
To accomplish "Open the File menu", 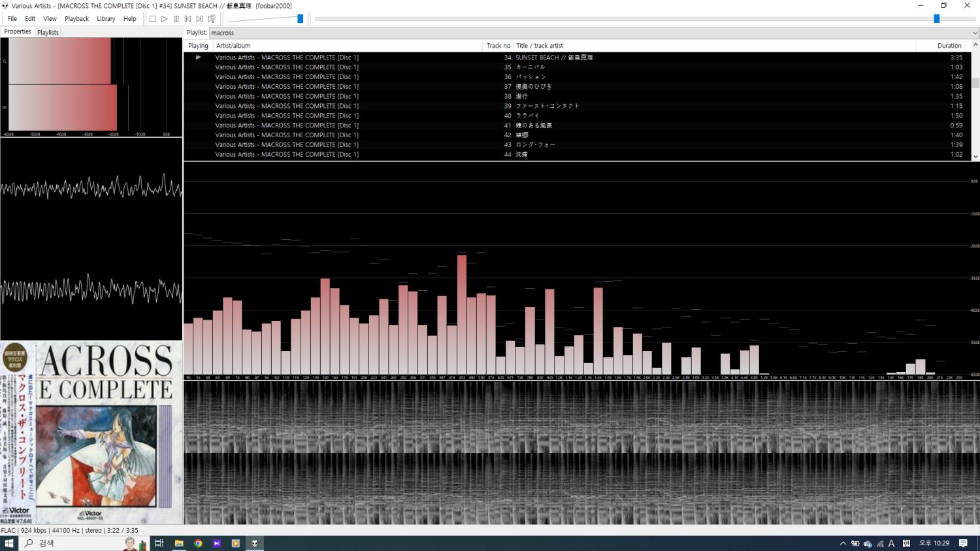I will (12, 19).
